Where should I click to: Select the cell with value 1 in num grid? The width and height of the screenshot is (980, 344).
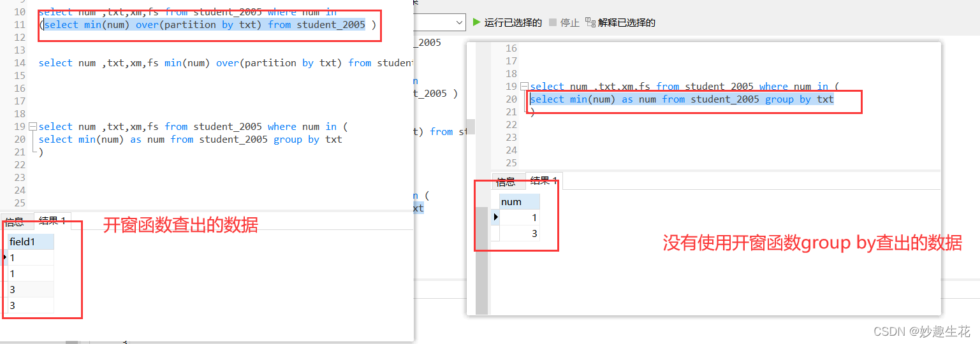pos(519,218)
